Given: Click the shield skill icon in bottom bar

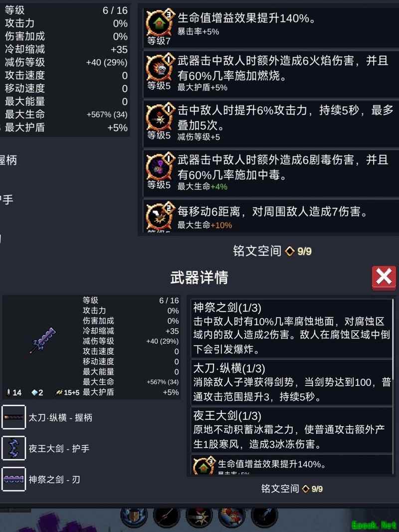Looking at the screenshot, I should point(134,517).
